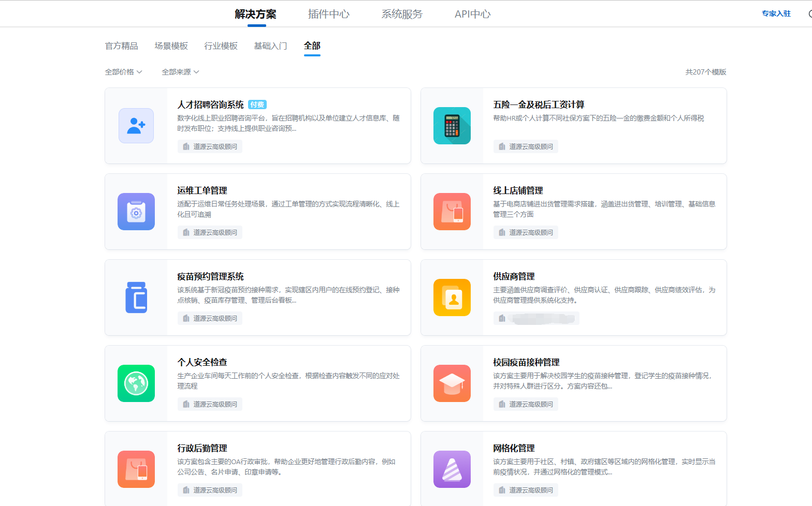Screen dimensions: 812x506
Task: Click the description text of 运维工单管理
Action: (288, 209)
